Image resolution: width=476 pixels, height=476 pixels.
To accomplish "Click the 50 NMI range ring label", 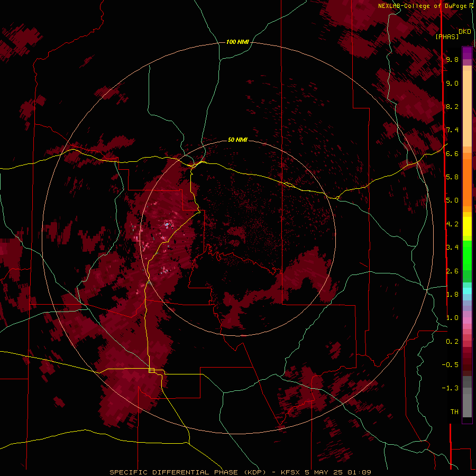I will pos(237,140).
